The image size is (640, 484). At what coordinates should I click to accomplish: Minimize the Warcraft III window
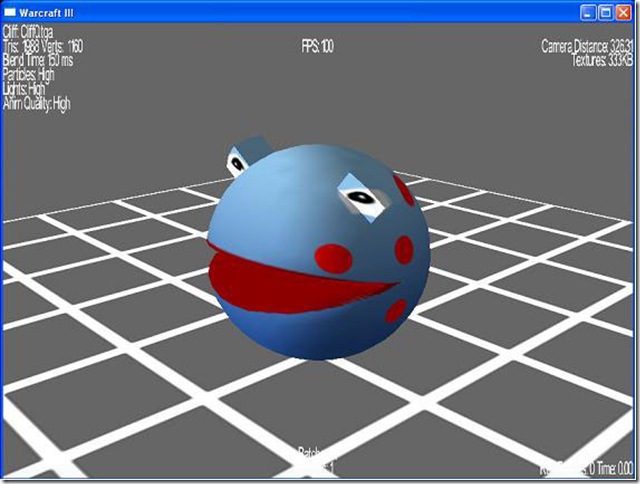[x=588, y=13]
